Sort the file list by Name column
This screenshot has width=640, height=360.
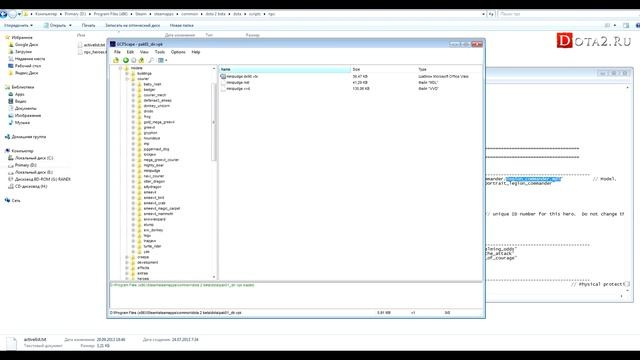tap(284, 69)
